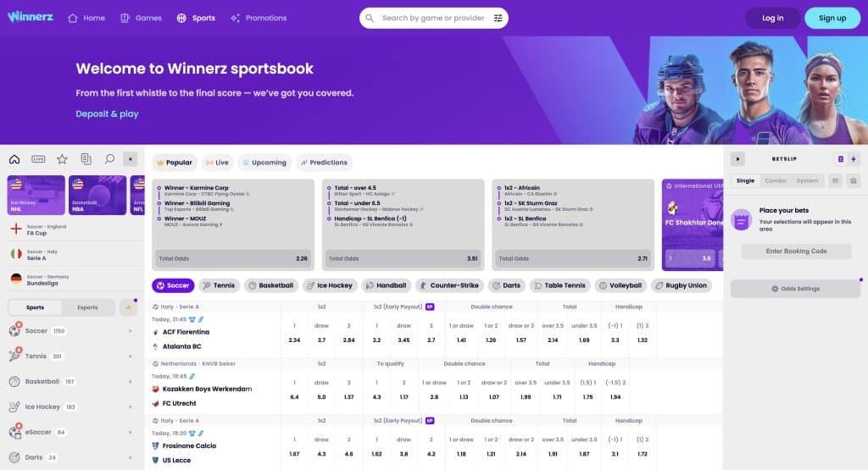
Task: Open Promotions in top navigation
Action: pyautogui.click(x=259, y=18)
